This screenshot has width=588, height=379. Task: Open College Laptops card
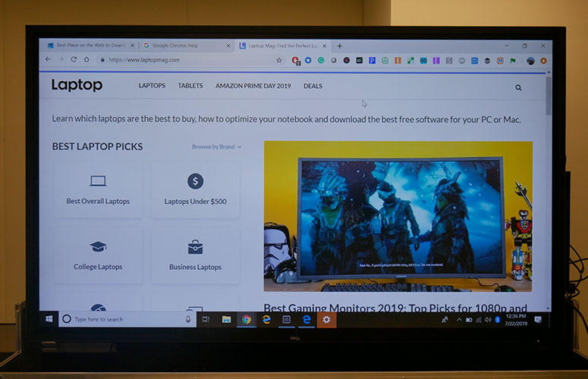click(98, 255)
